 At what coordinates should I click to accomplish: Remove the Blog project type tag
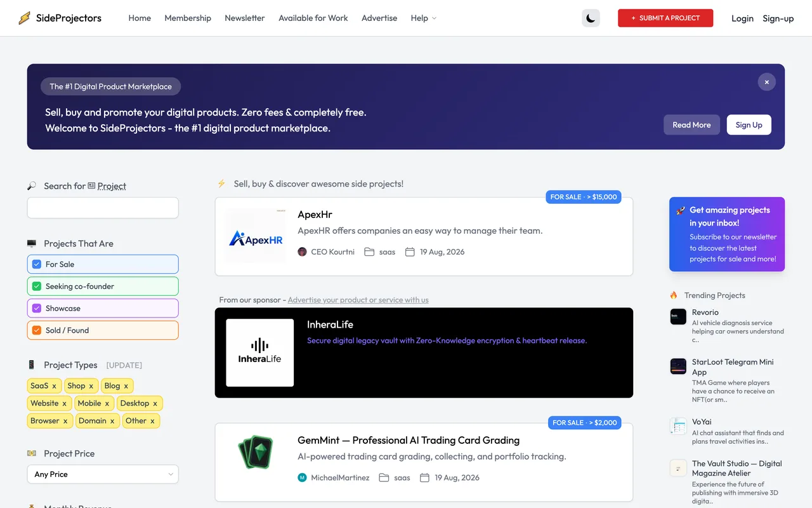(126, 386)
